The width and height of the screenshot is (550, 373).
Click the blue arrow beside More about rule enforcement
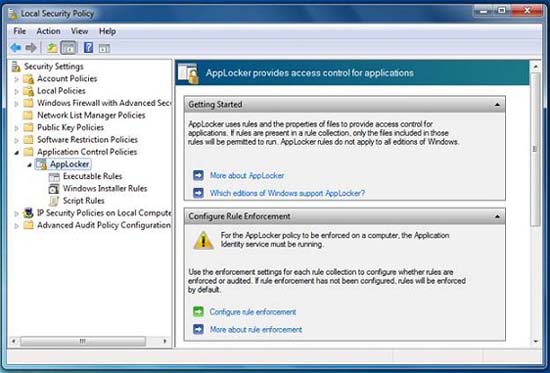click(x=198, y=329)
